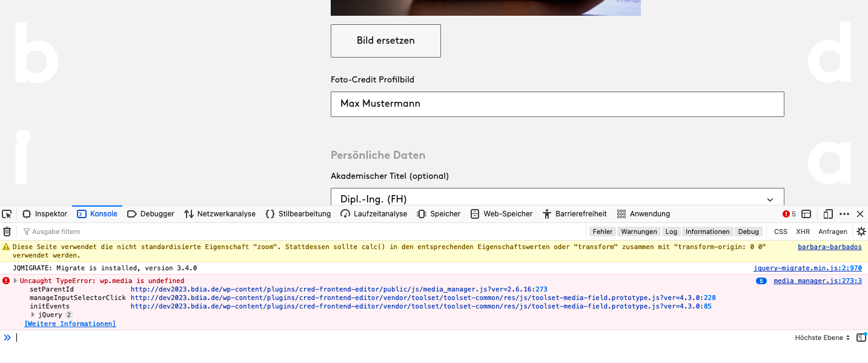The height and width of the screenshot is (363, 868).
Task: Switch to the Debugger tab
Action: (151, 214)
